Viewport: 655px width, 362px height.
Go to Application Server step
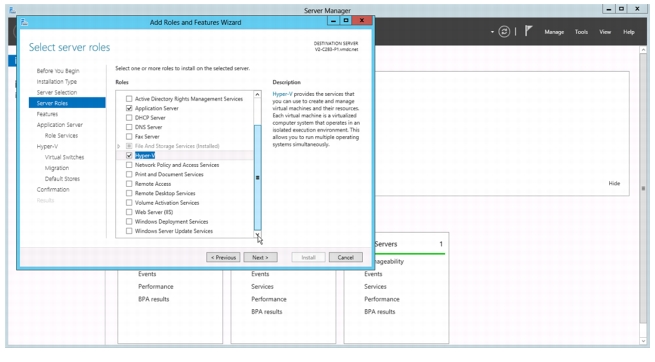pos(59,125)
